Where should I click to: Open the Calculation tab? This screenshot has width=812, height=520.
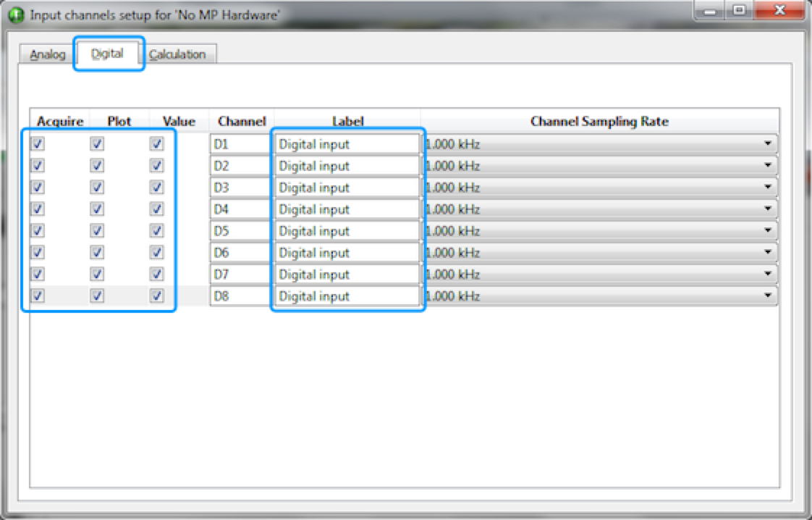click(178, 54)
